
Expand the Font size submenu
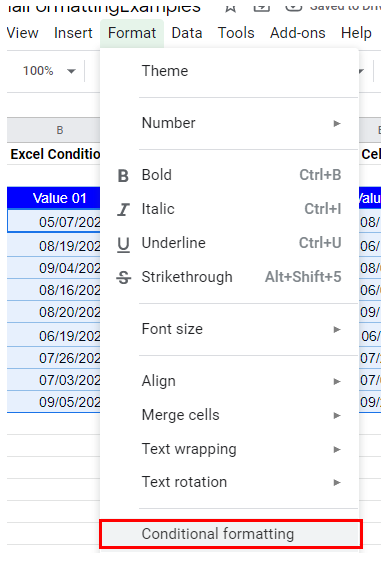click(x=229, y=329)
